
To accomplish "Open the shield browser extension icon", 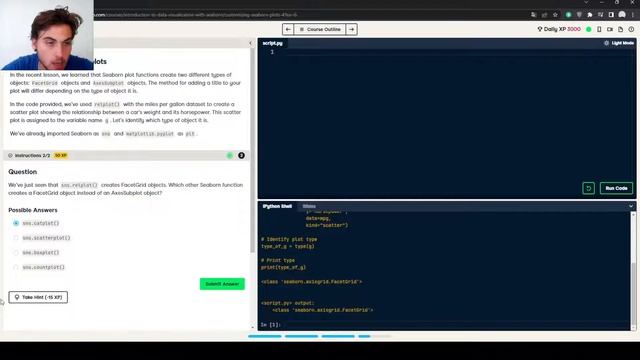I will [x=579, y=15].
